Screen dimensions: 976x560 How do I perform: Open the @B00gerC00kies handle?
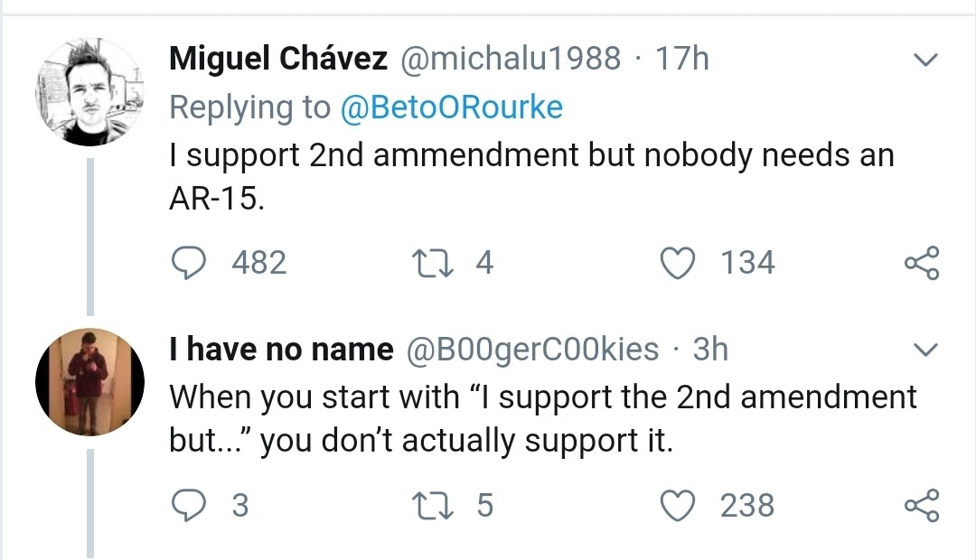tap(532, 349)
